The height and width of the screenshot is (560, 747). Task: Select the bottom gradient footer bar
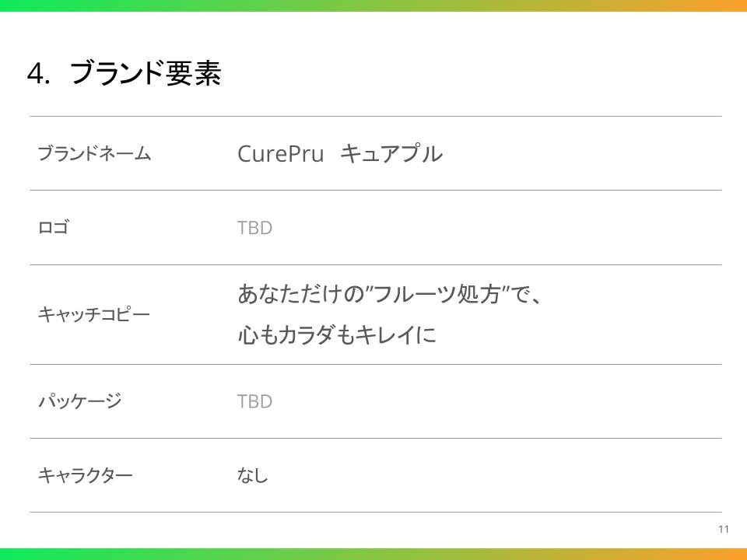pos(373,554)
